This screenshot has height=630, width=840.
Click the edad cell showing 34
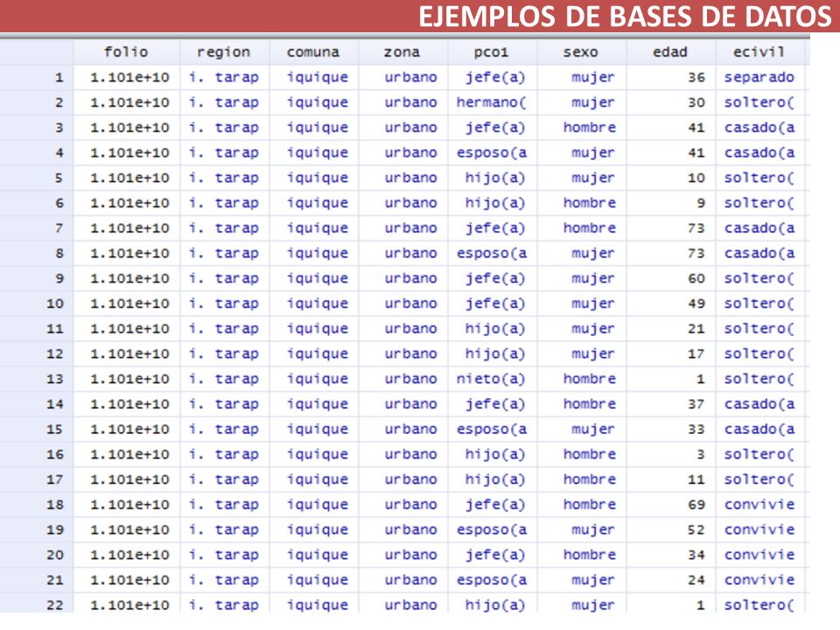(x=671, y=555)
